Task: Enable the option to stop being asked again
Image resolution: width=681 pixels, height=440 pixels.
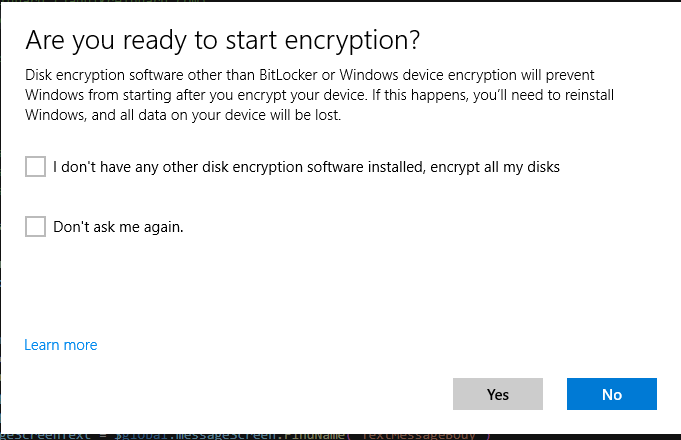Action: coord(36,226)
